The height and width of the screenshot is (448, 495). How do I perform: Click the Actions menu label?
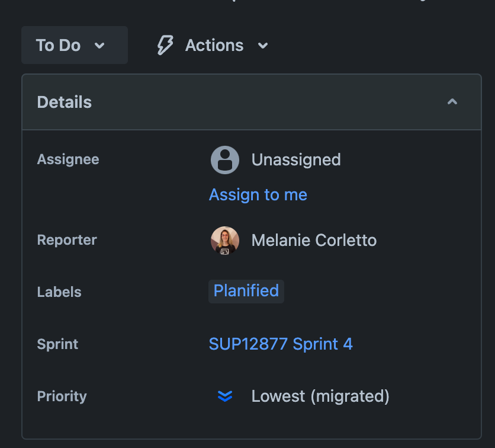click(214, 46)
